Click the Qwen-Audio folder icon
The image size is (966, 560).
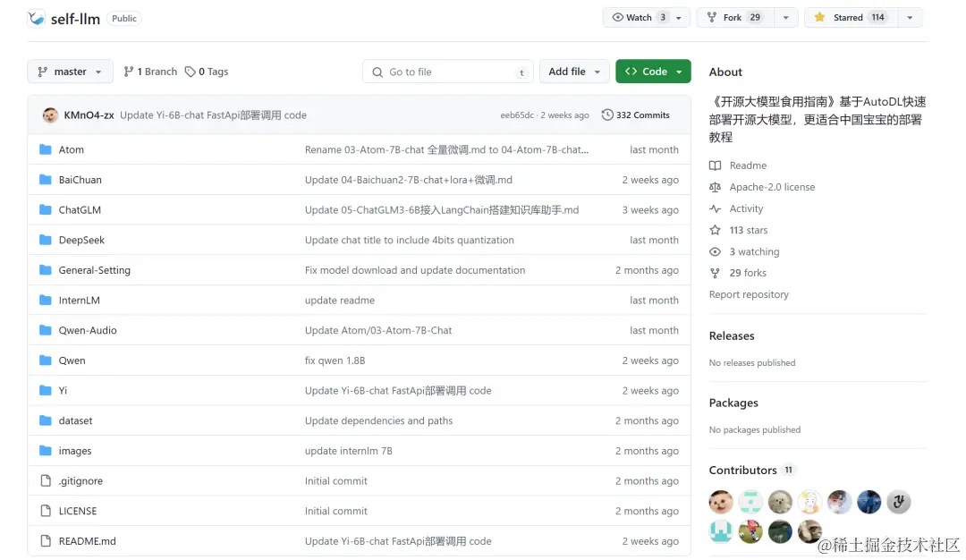point(45,330)
